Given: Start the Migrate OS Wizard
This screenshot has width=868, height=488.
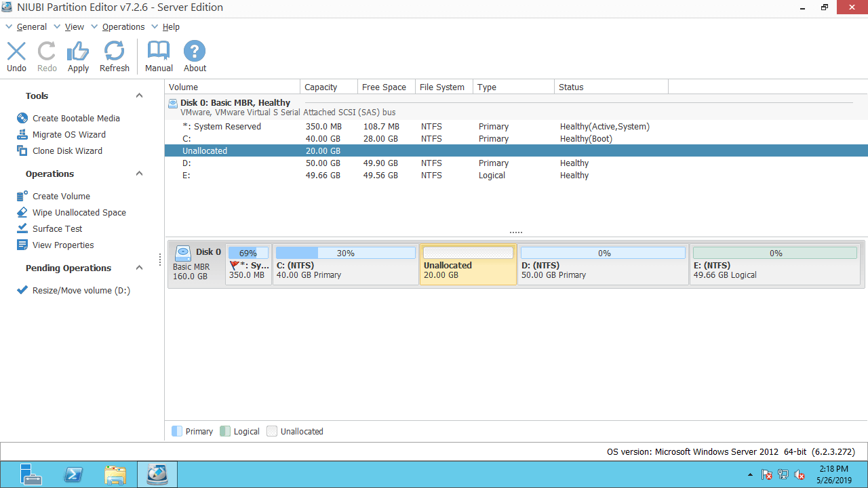Looking at the screenshot, I should [68, 134].
